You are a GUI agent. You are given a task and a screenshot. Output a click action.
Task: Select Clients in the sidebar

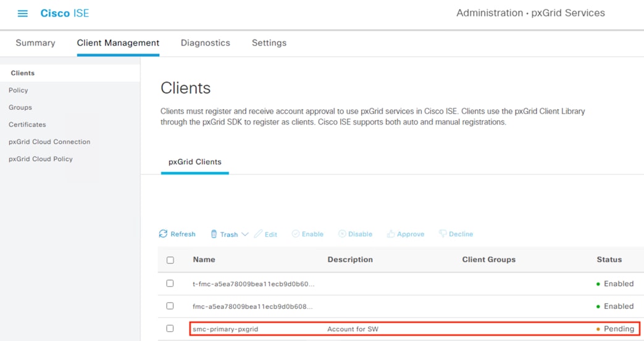click(x=23, y=73)
